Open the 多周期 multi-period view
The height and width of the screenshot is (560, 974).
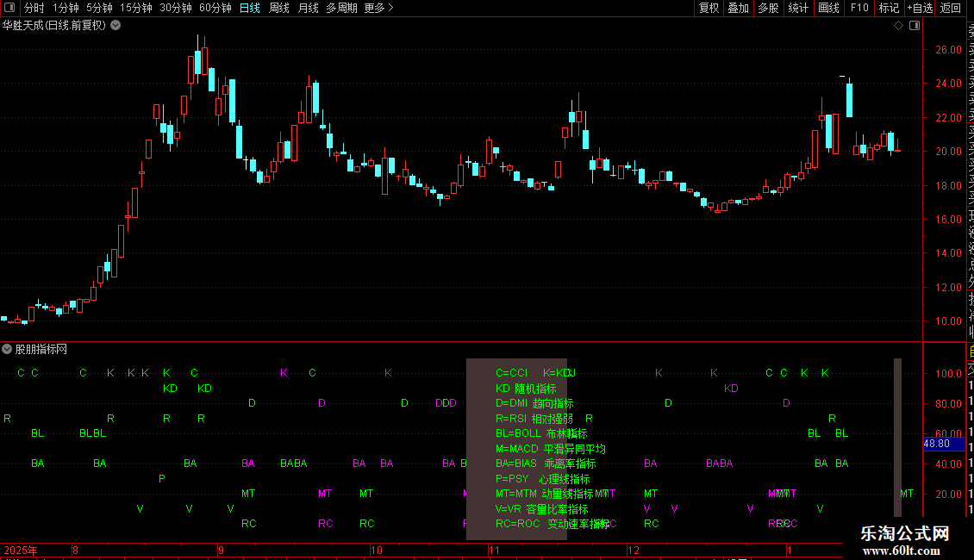(341, 8)
